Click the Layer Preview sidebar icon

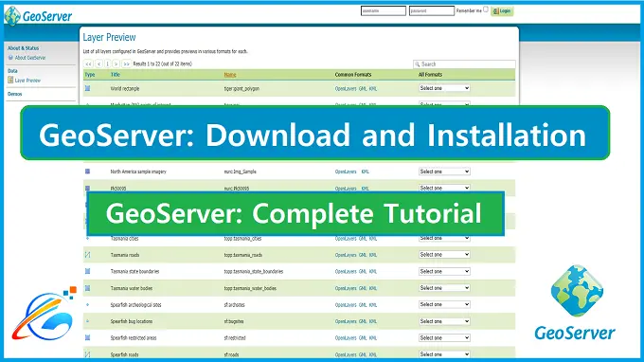click(10, 81)
